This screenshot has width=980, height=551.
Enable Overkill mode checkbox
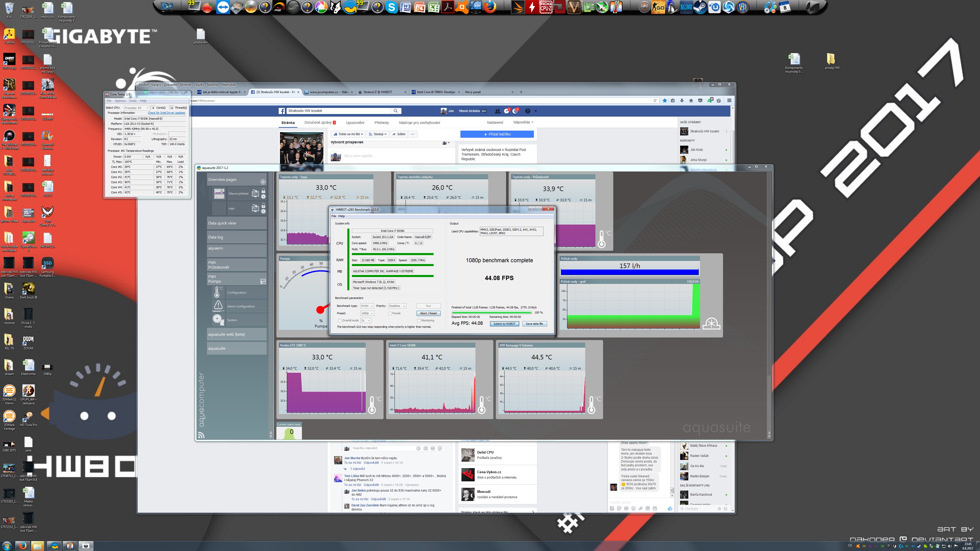[340, 321]
